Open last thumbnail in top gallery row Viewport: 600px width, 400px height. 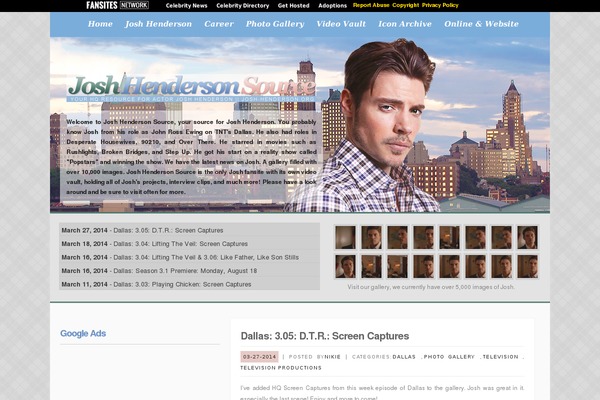click(528, 237)
